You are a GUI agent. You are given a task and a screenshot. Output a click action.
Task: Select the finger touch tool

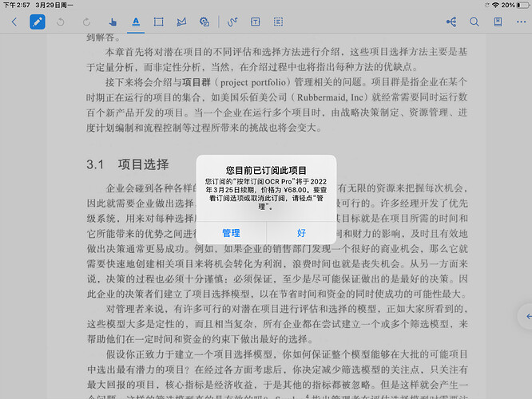click(x=113, y=22)
